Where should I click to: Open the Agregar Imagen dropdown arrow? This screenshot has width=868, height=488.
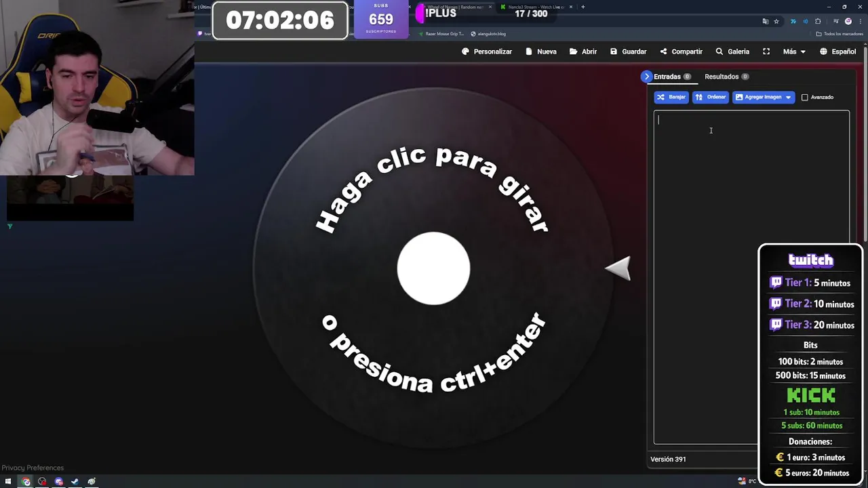[789, 97]
